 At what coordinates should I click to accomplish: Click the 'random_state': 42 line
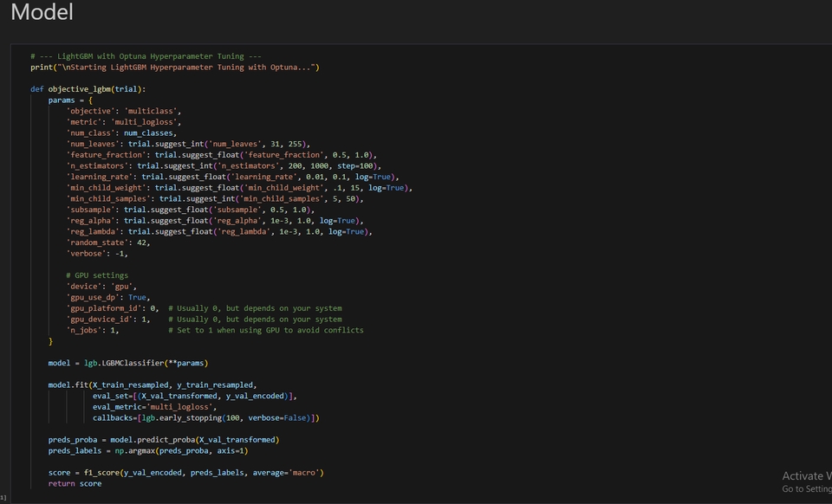pos(108,242)
